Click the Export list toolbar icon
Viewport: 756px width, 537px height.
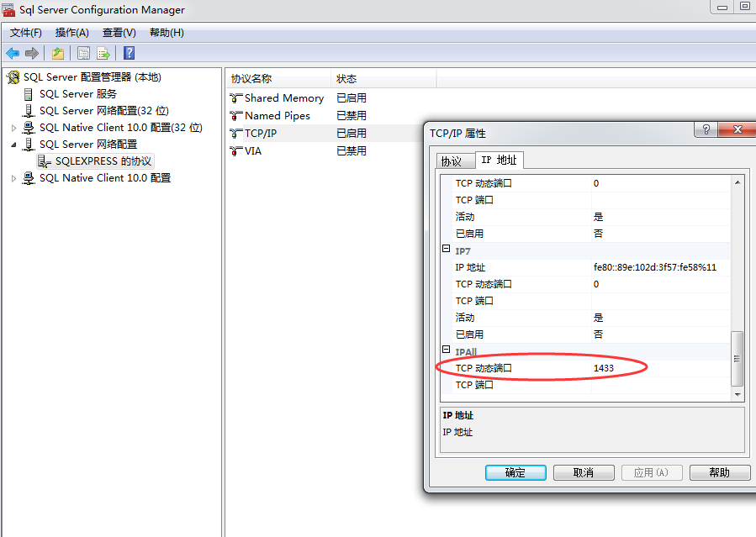click(103, 53)
